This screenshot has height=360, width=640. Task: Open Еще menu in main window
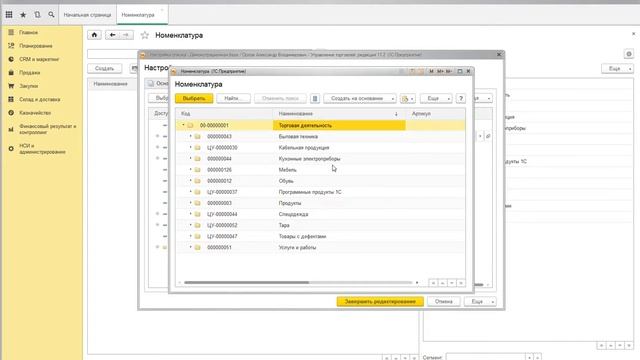[x=617, y=69]
